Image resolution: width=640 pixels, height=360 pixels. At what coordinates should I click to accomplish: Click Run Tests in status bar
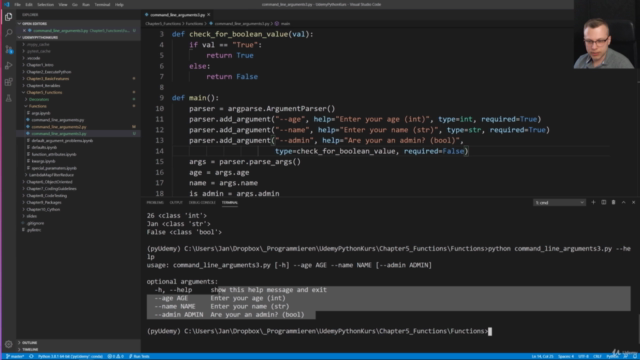[x=139, y=356]
